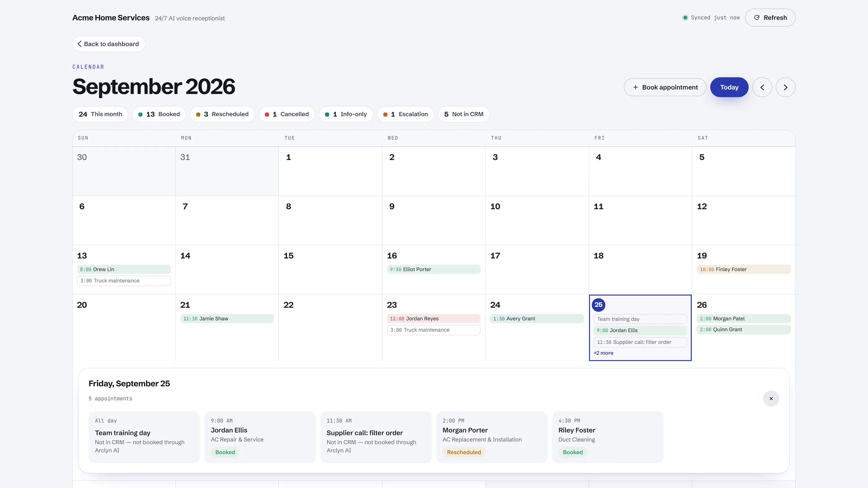Click Synced just now status indicator

[x=711, y=18]
